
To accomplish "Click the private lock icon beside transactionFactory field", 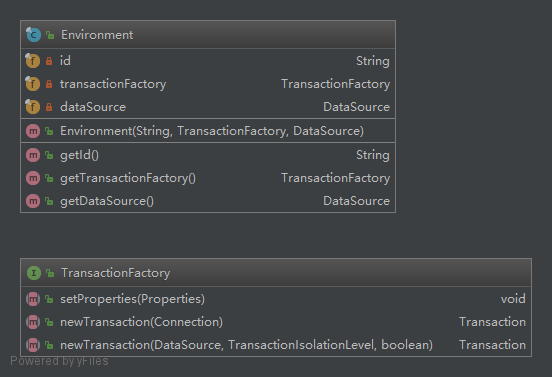I will (49, 84).
